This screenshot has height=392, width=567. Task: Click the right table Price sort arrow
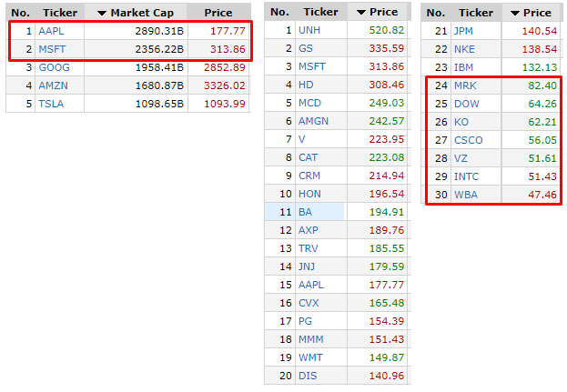[515, 14]
